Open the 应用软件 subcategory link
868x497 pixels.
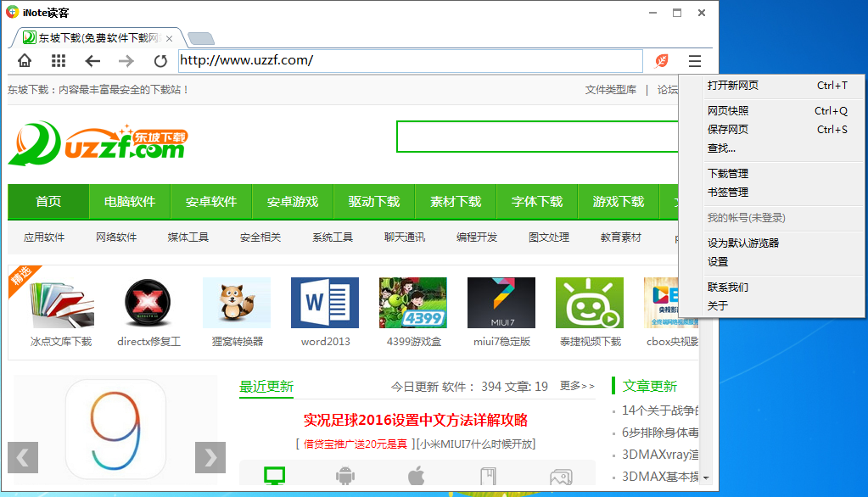[44, 237]
